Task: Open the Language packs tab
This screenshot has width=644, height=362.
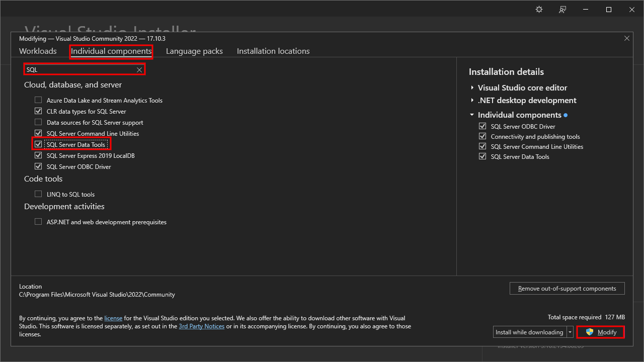Action: (x=194, y=51)
